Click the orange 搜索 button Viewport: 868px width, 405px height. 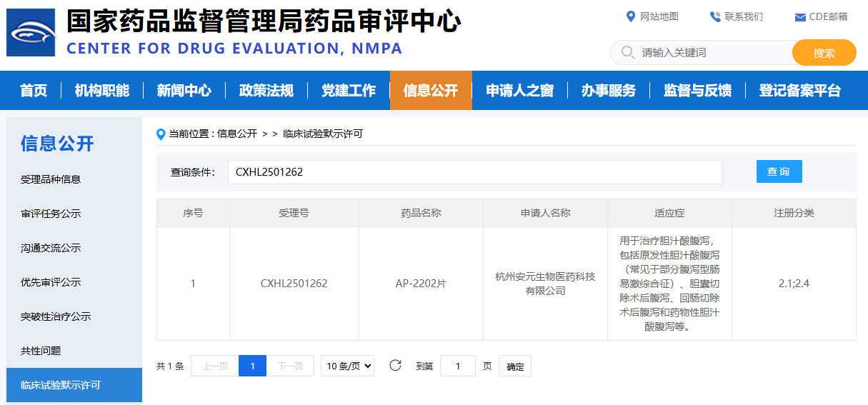click(824, 53)
